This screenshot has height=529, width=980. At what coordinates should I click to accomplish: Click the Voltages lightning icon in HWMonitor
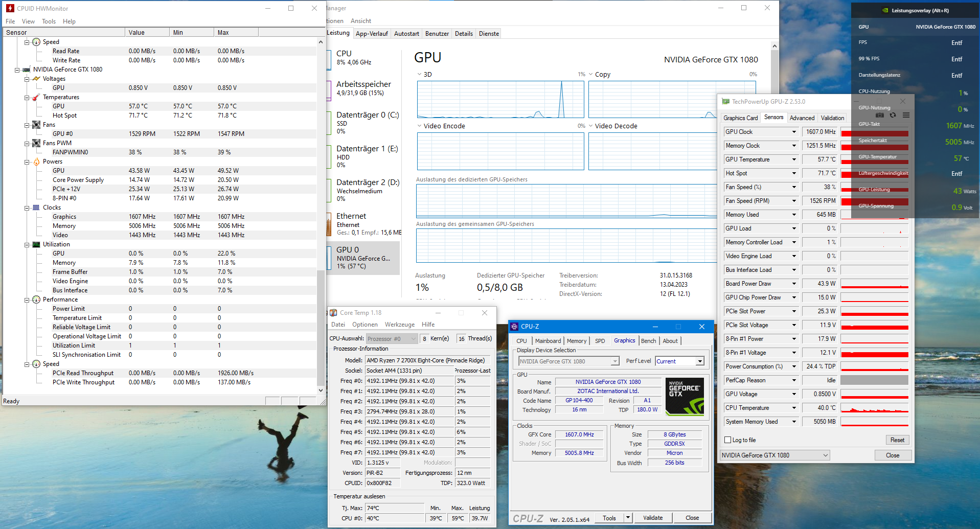[x=36, y=79]
